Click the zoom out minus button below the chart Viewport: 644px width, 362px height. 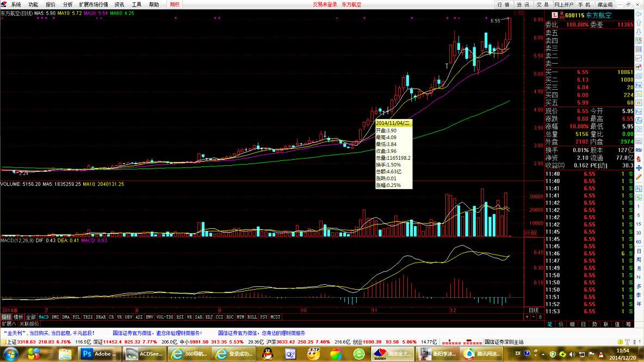coord(534,317)
